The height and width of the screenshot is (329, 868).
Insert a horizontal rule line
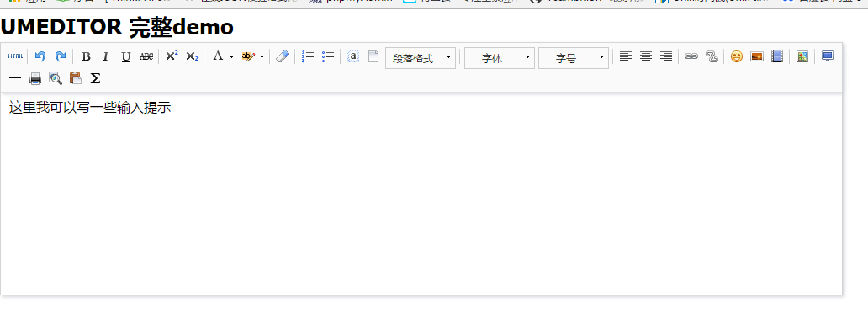(15, 78)
